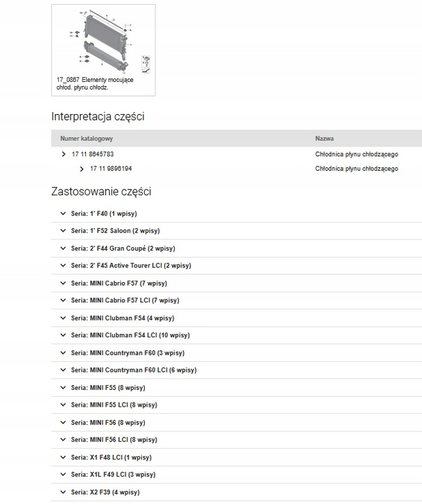
Task: Click arrow icon for MINI Countryman F60 LCI
Action: pos(62,370)
